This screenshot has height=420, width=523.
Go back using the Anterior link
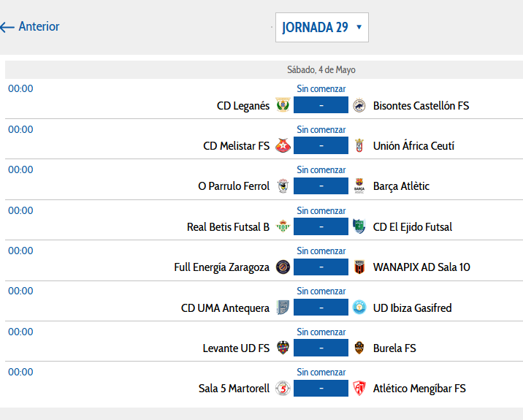31,27
